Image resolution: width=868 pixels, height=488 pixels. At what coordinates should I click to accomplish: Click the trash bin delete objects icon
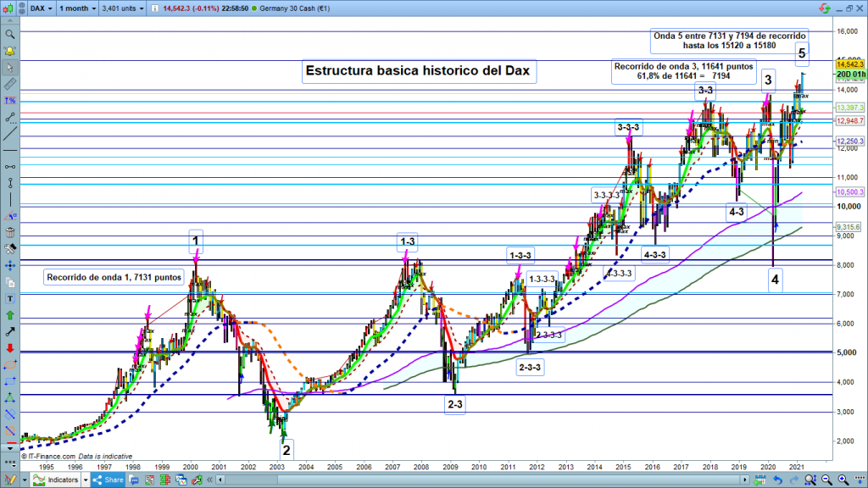coord(9,232)
